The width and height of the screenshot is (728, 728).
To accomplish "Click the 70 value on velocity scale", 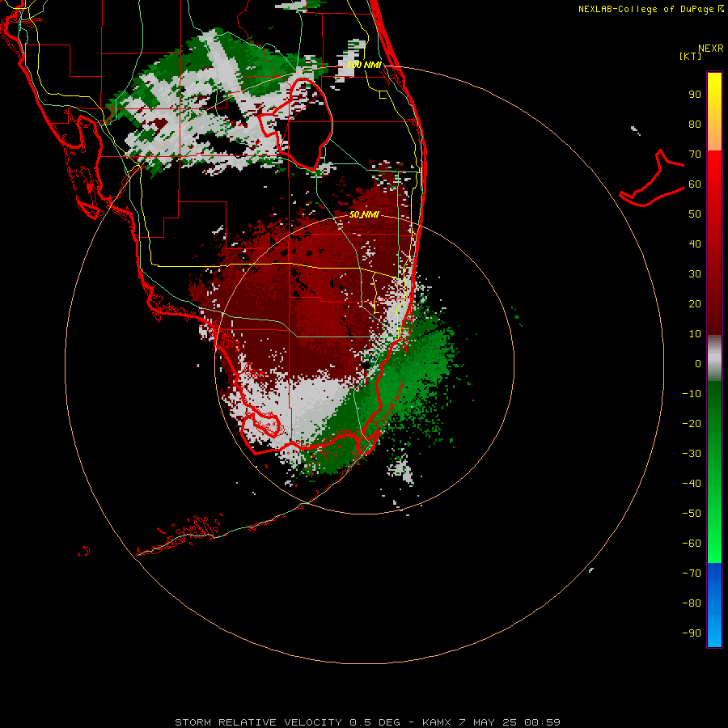I will coord(695,154).
